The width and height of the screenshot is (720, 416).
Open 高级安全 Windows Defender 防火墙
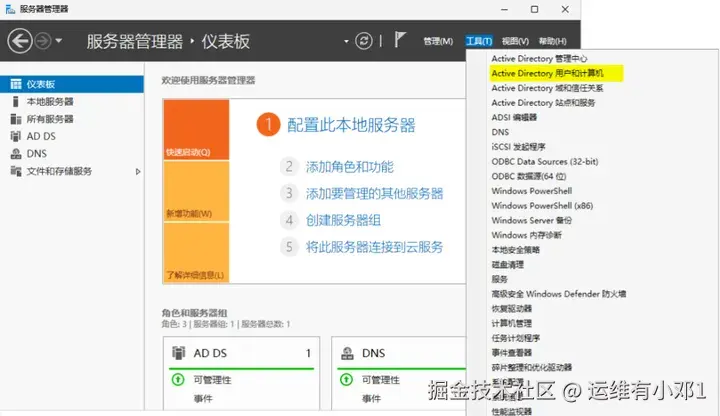(558, 294)
